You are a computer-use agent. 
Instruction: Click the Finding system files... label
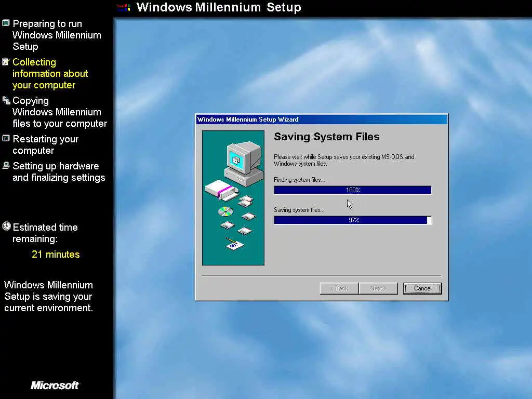tap(299, 180)
